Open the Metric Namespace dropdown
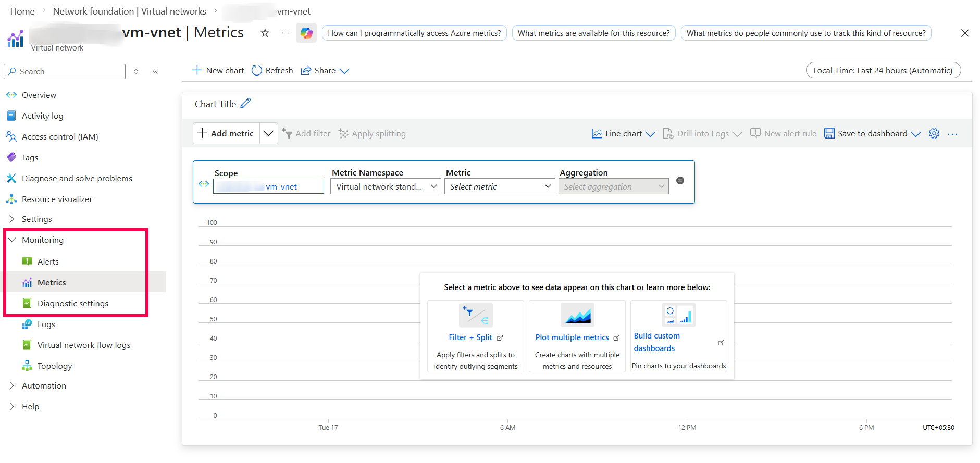 coord(386,186)
